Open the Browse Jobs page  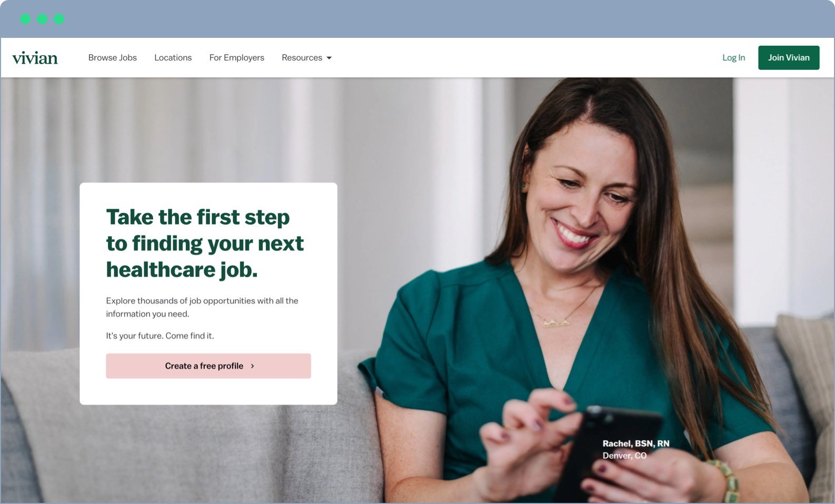[x=113, y=58]
